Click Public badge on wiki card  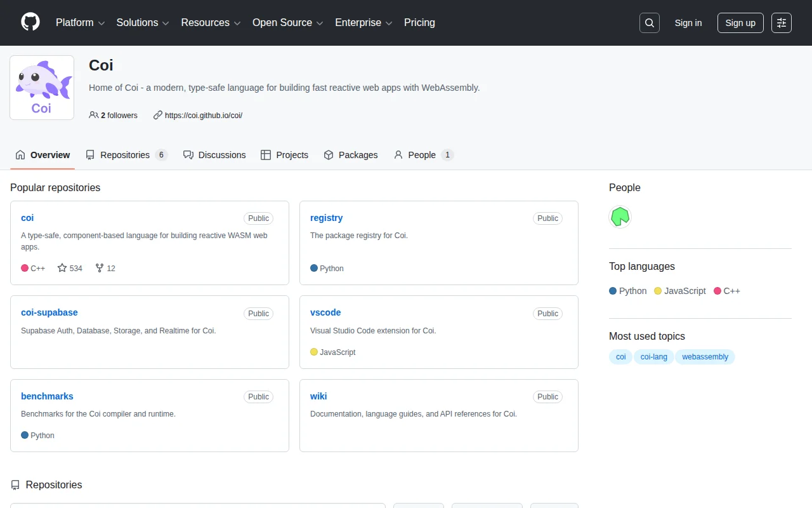(548, 397)
